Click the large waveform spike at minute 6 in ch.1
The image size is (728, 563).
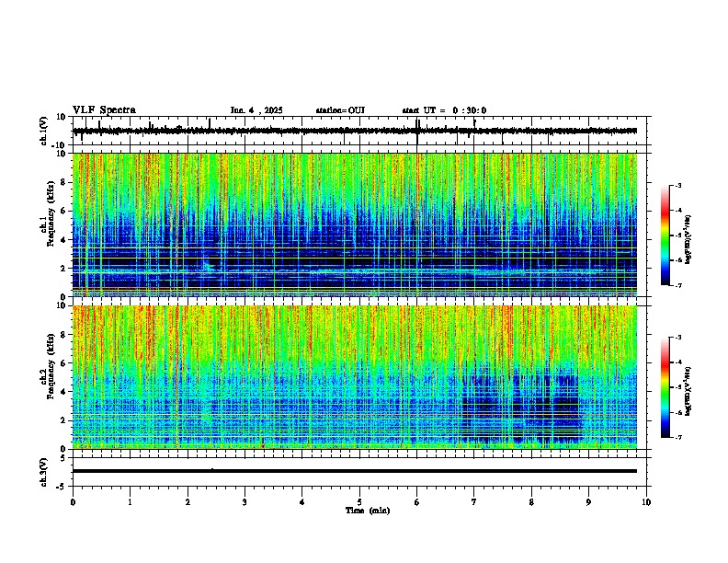417,132
